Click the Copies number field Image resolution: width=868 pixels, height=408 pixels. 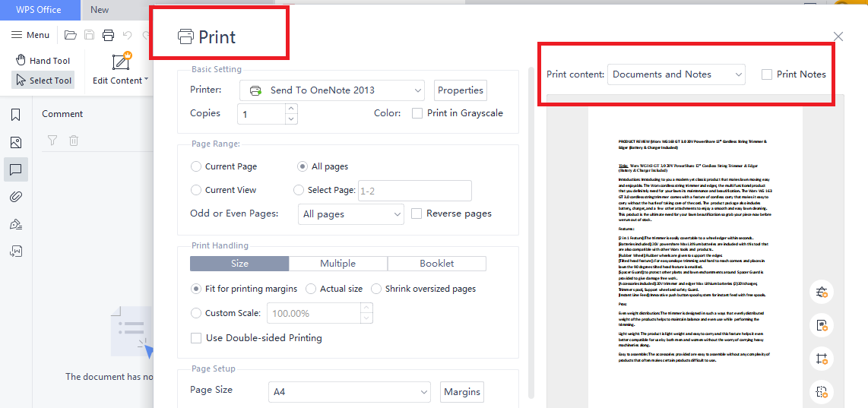261,114
